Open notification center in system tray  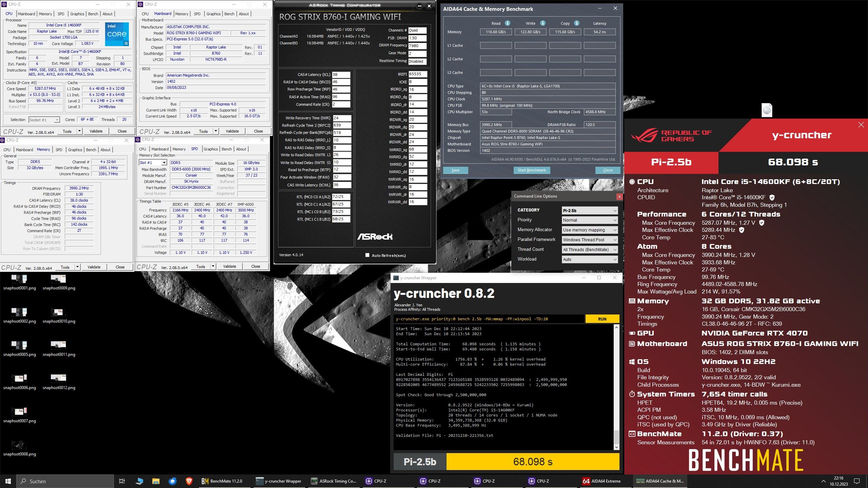tap(857, 481)
